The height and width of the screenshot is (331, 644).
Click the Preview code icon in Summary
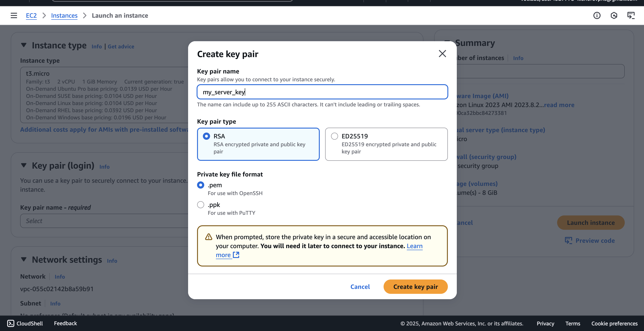pos(568,241)
